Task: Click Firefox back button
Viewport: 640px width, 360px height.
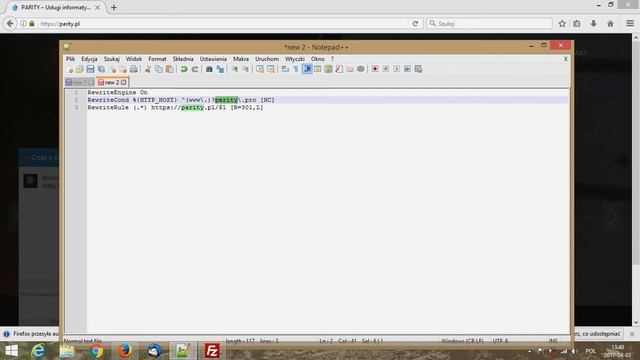Action: (x=10, y=24)
